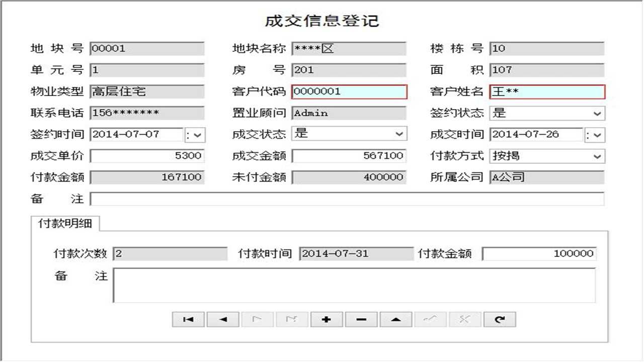Click the prior record arrow icon

coord(223,319)
